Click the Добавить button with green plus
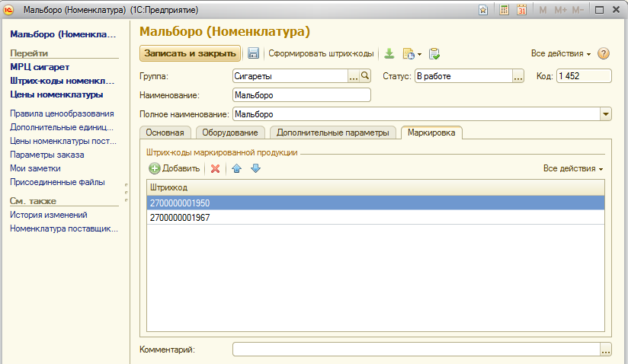 (175, 168)
